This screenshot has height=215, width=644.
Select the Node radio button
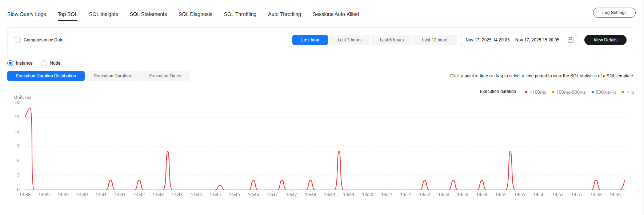[44, 63]
